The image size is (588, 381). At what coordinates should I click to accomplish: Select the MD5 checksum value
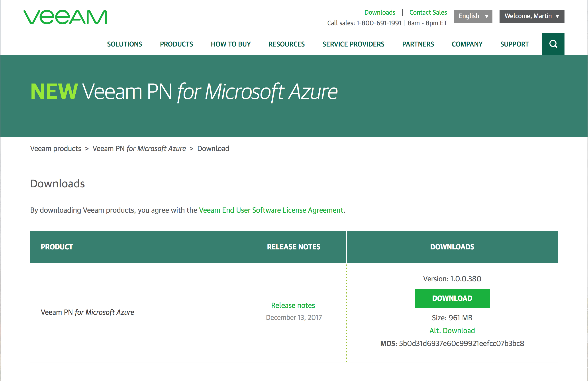461,344
